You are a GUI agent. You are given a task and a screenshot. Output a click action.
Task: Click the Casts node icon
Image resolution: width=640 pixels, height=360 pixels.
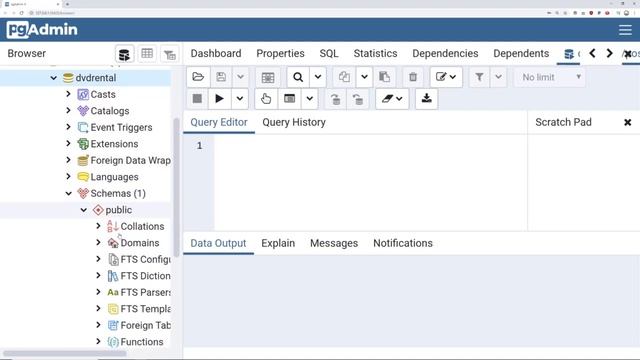tap(83, 94)
